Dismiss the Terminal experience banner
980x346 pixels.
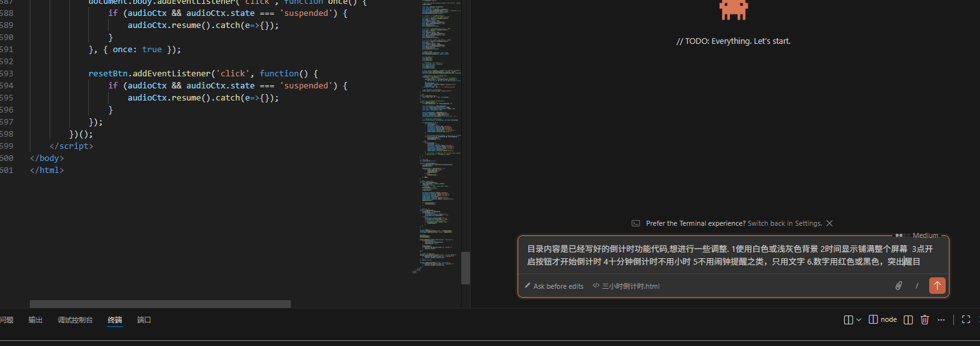pos(829,223)
